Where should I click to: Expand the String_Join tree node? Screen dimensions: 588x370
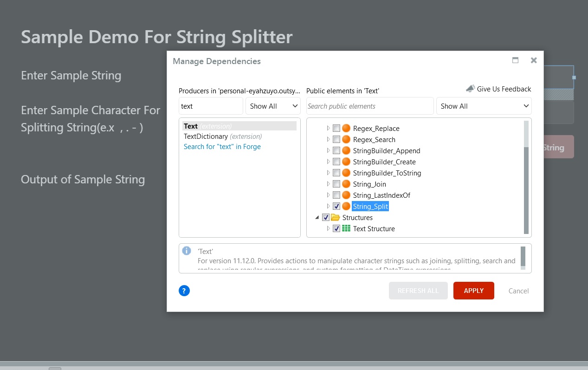328,184
